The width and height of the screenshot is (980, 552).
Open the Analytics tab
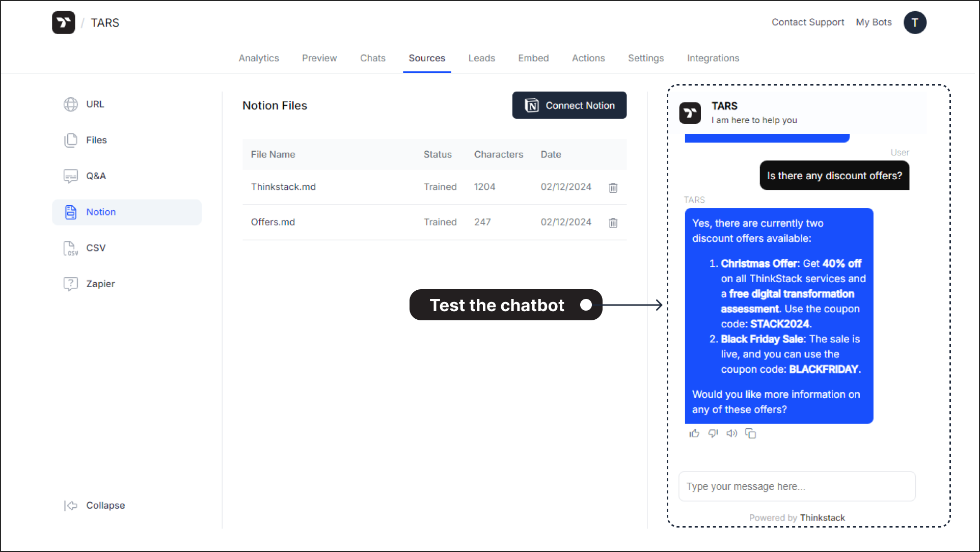[x=259, y=58]
